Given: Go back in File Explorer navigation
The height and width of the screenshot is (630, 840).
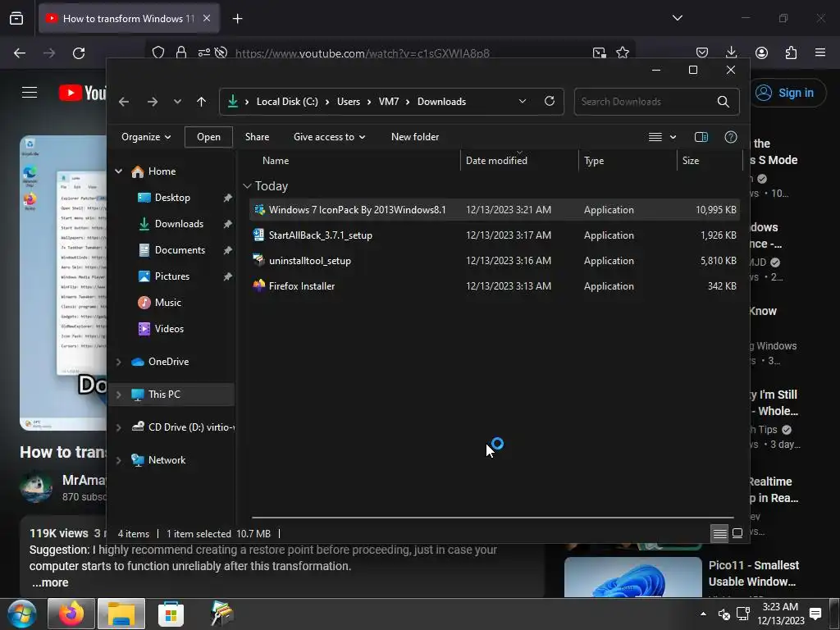Looking at the screenshot, I should point(124,102).
